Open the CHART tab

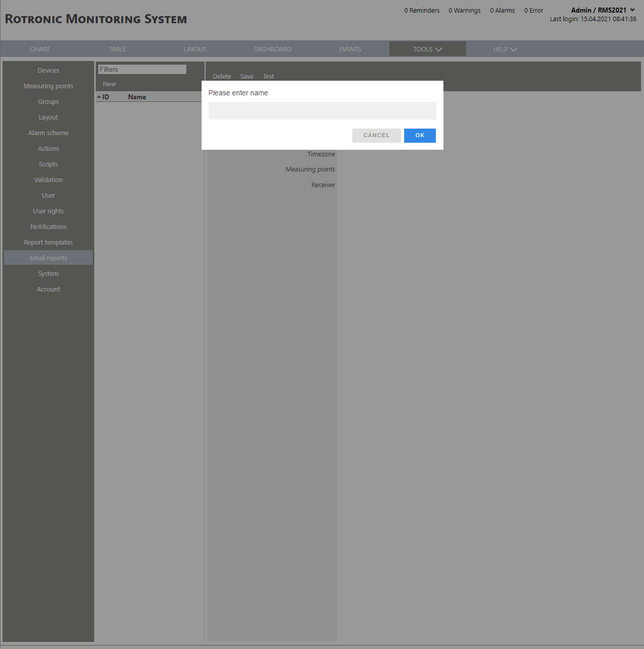point(40,49)
